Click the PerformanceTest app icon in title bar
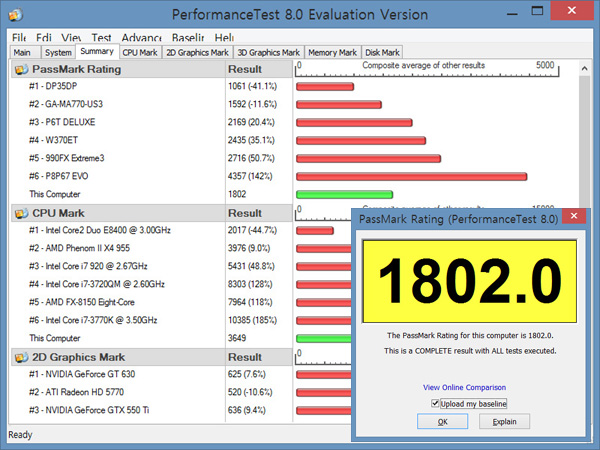Viewport: 600px width, 450px height. 16,15
